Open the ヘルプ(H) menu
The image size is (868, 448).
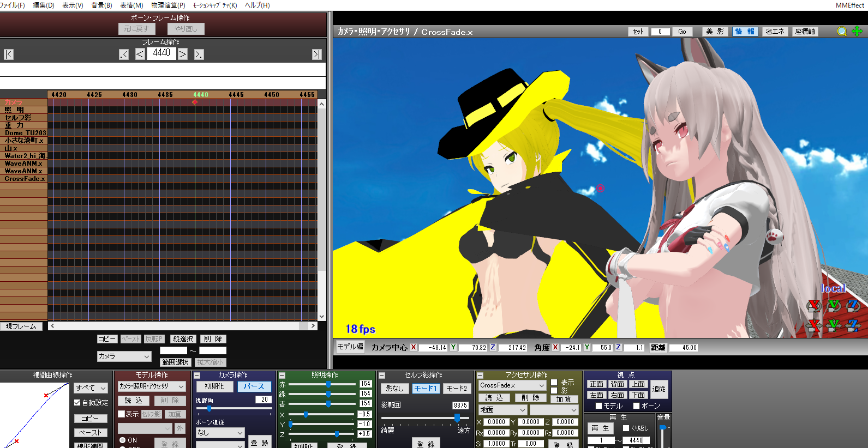coord(258,5)
